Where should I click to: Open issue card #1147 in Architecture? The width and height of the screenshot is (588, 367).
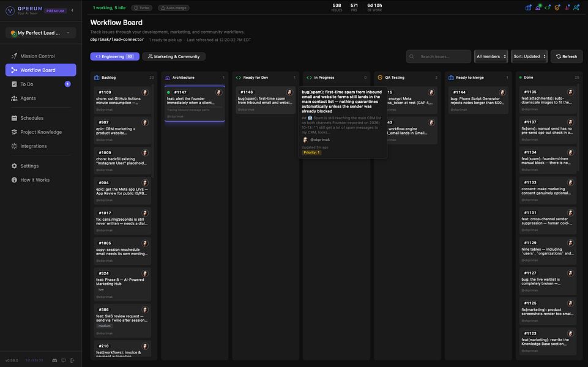pos(195,103)
